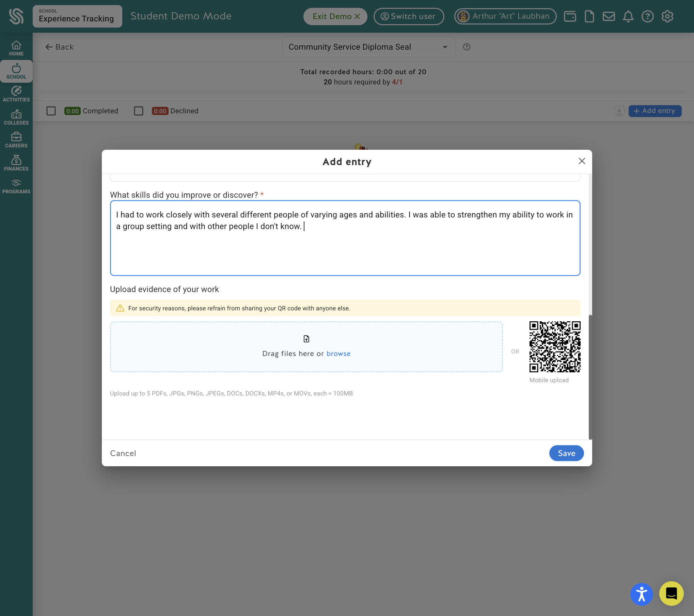Click the drag files upload zone icon
Image resolution: width=694 pixels, height=616 pixels.
306,339
